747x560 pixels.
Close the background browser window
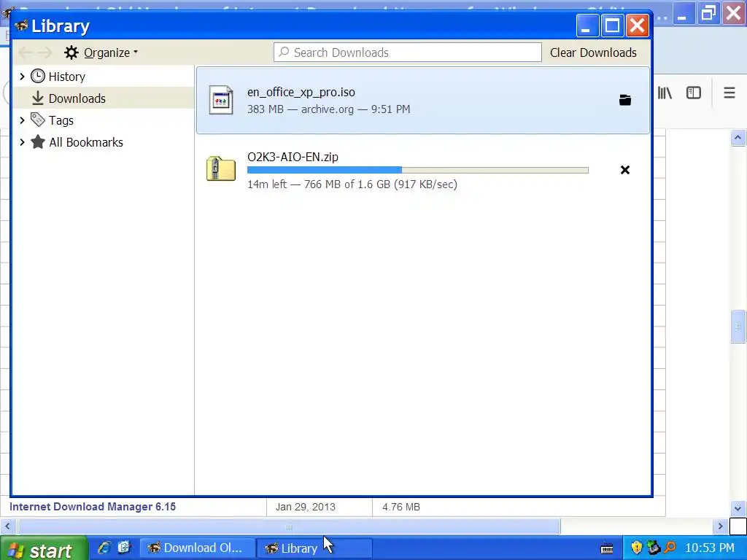point(734,12)
